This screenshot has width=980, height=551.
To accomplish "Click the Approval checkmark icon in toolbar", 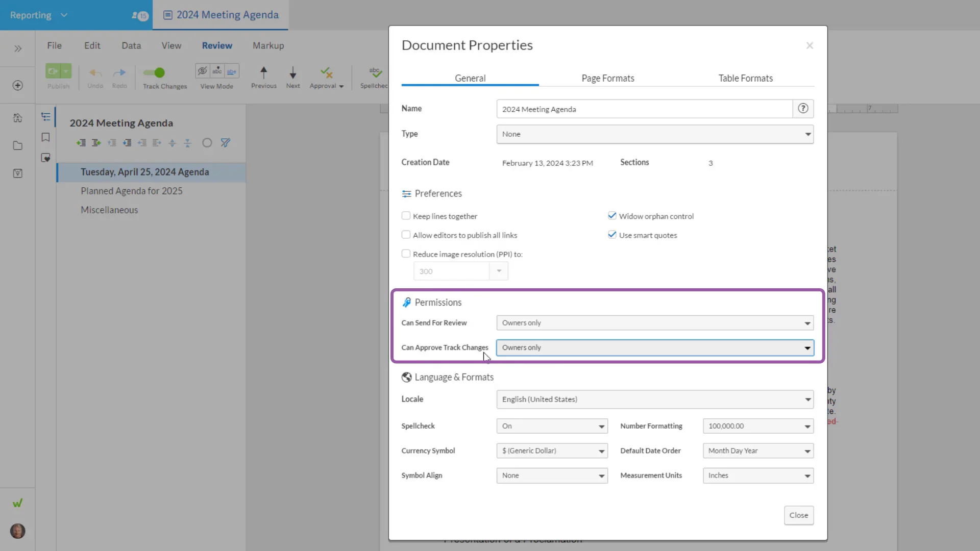I will coord(326,73).
